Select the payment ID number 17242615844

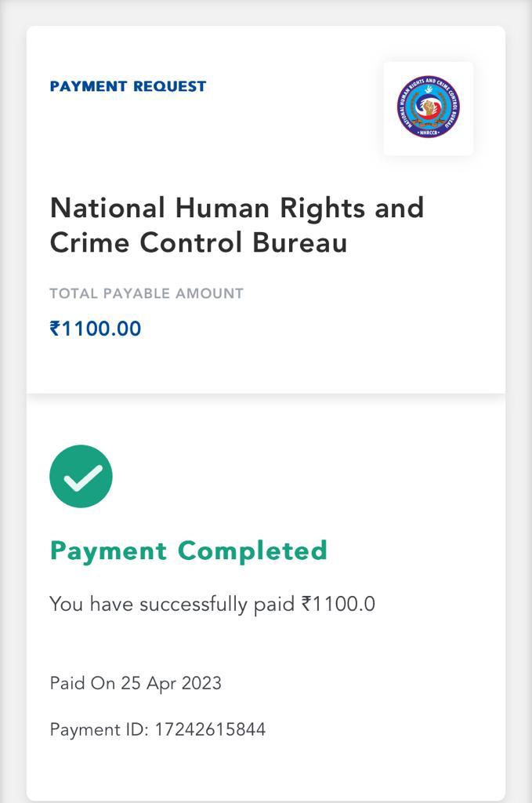coord(210,729)
